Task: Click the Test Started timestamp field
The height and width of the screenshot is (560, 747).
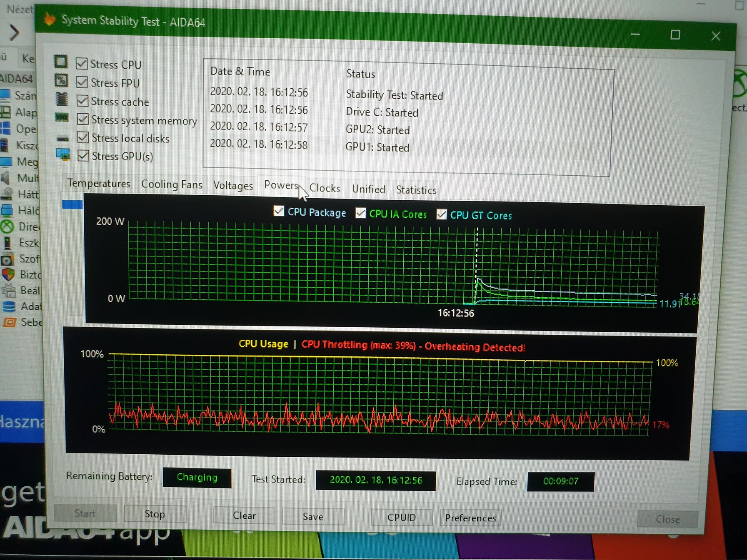Action: [376, 480]
